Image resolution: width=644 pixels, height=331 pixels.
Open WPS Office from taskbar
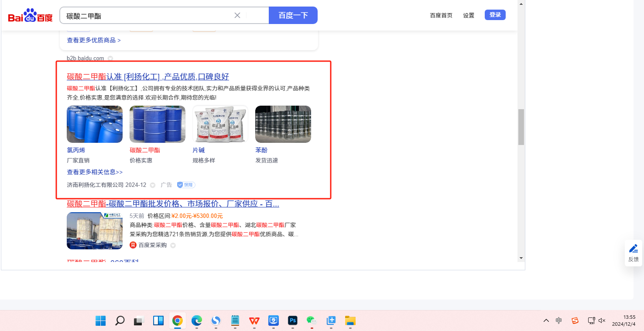click(254, 321)
